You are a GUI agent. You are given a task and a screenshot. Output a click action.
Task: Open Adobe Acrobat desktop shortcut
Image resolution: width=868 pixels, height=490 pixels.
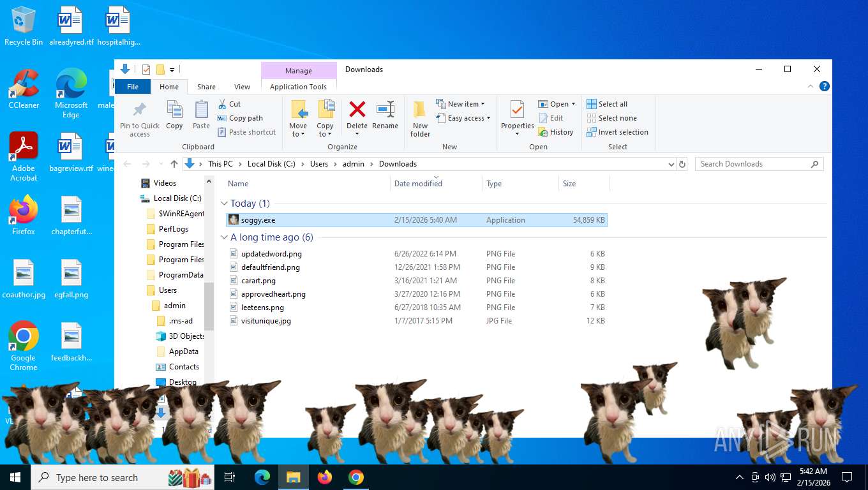point(24,157)
